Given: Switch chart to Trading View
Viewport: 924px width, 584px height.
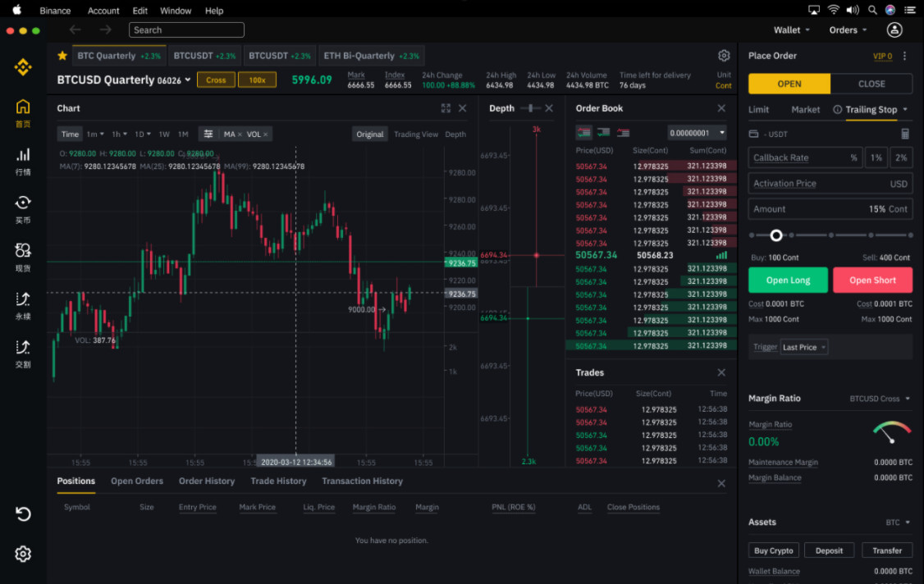Looking at the screenshot, I should [416, 135].
